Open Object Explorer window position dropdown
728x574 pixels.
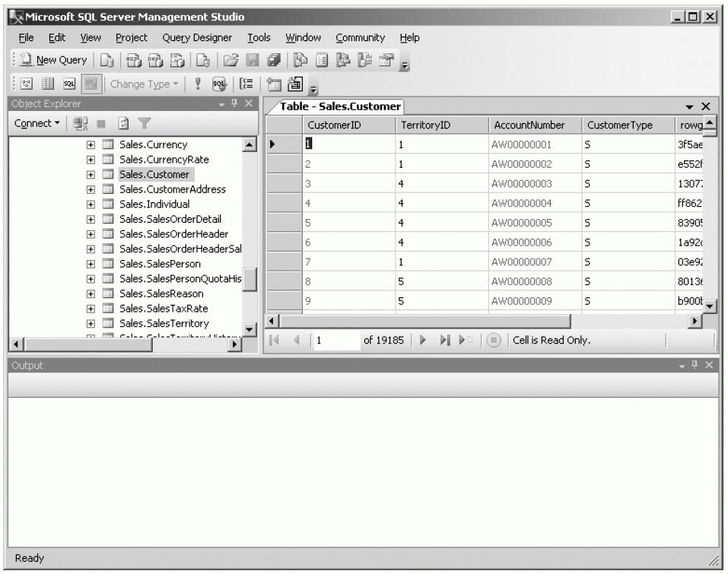[221, 104]
